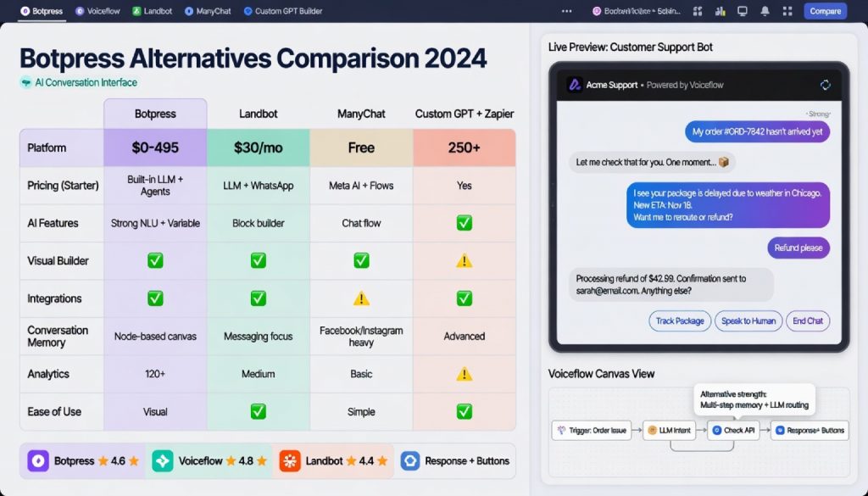Click the Alternative strength tooltip on canvas

coord(754,399)
